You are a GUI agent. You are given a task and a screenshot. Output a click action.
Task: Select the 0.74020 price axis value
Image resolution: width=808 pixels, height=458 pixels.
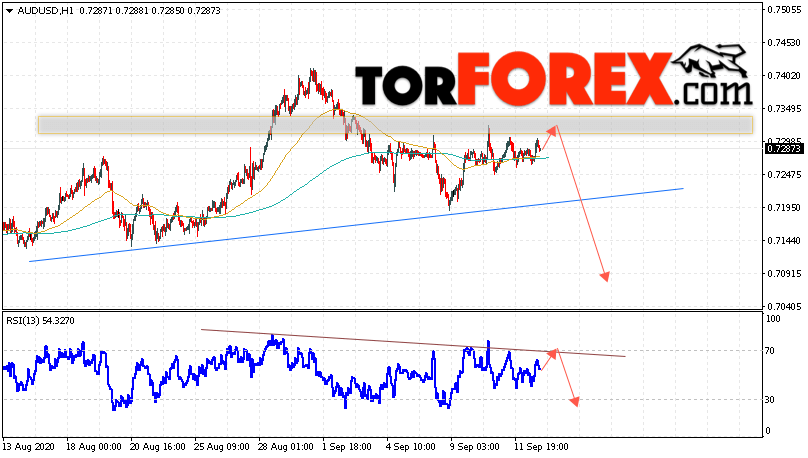pyautogui.click(x=784, y=76)
